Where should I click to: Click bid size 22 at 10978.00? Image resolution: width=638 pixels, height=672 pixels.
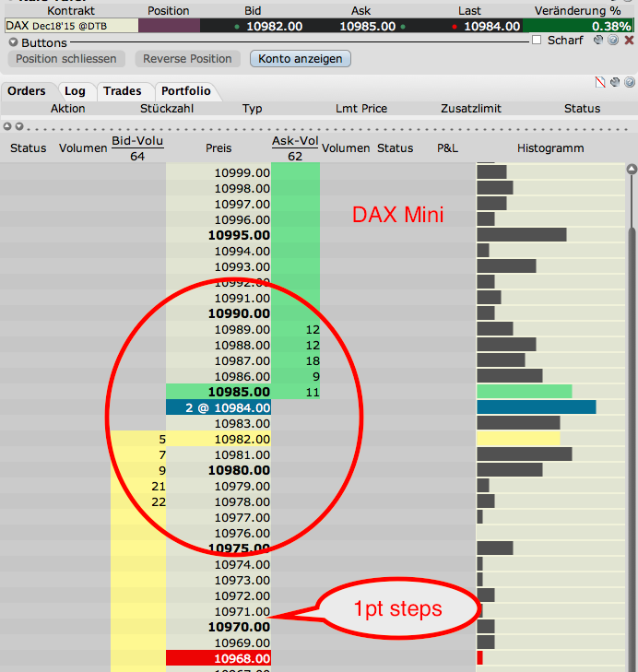159,501
